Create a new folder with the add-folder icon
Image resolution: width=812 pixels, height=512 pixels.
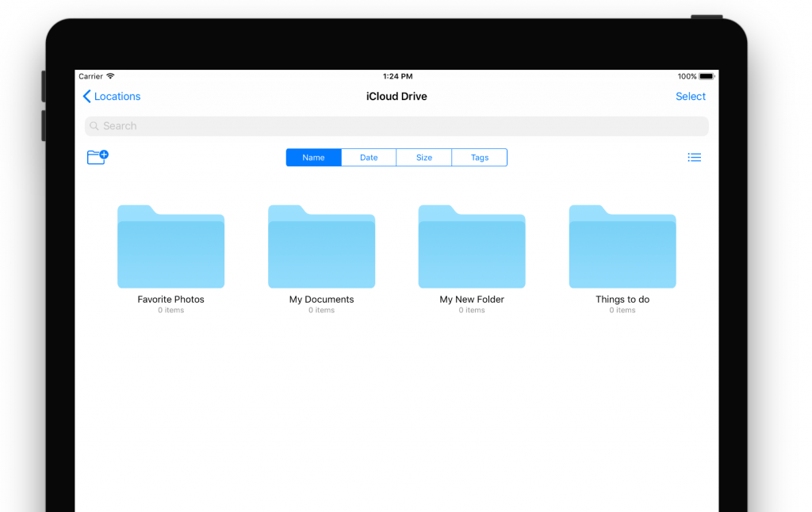(97, 157)
